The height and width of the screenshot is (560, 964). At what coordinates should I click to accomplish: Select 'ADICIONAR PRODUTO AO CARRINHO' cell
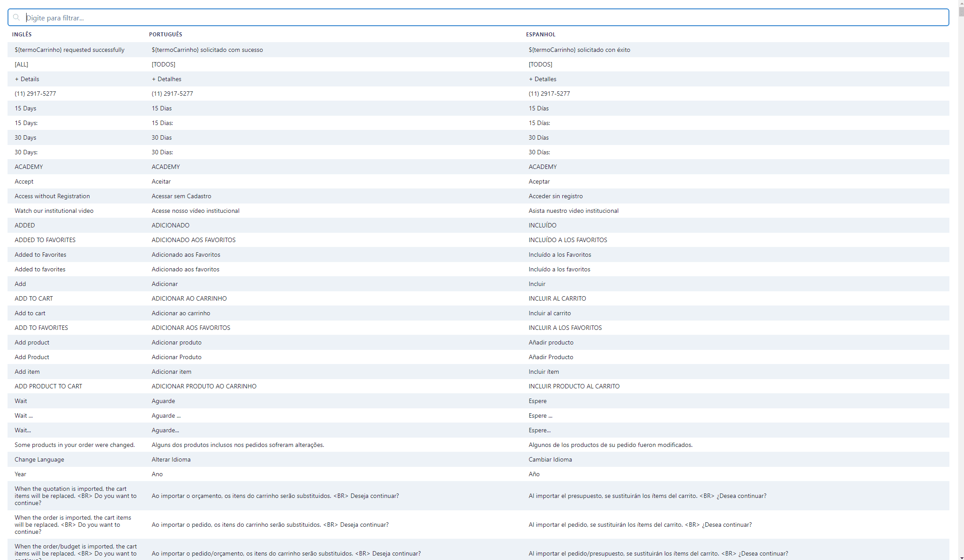coord(204,386)
